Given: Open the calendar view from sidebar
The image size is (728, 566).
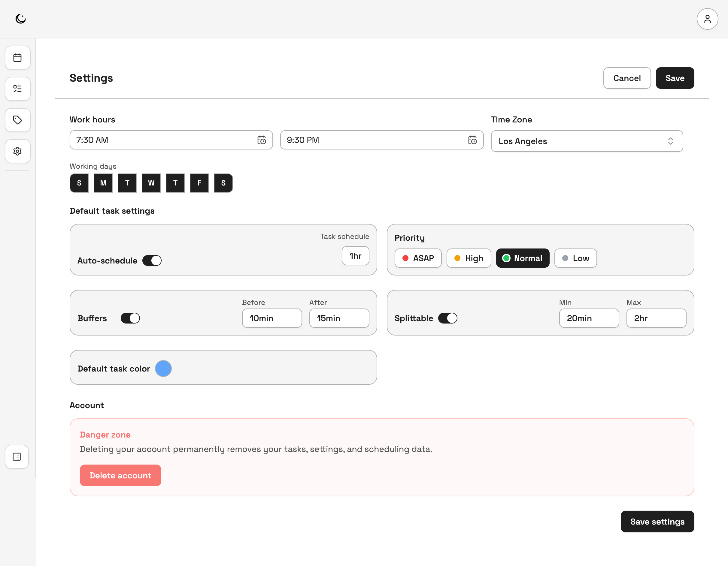Looking at the screenshot, I should click(x=18, y=58).
